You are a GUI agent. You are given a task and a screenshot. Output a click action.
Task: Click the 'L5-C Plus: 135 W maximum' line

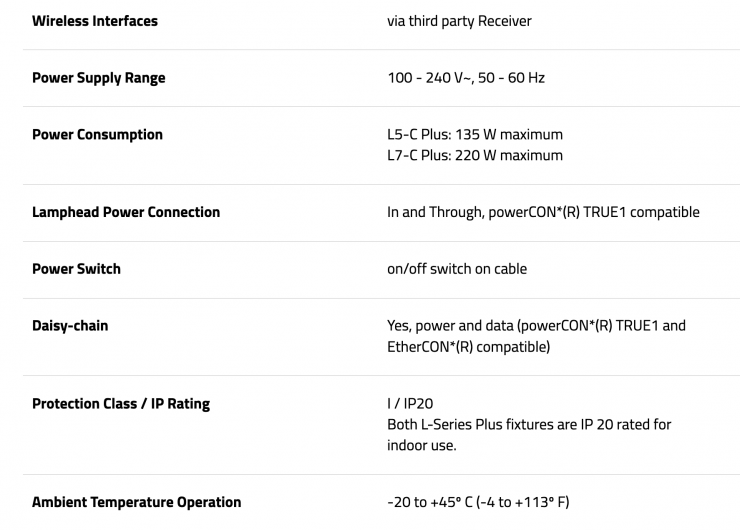[474, 135]
